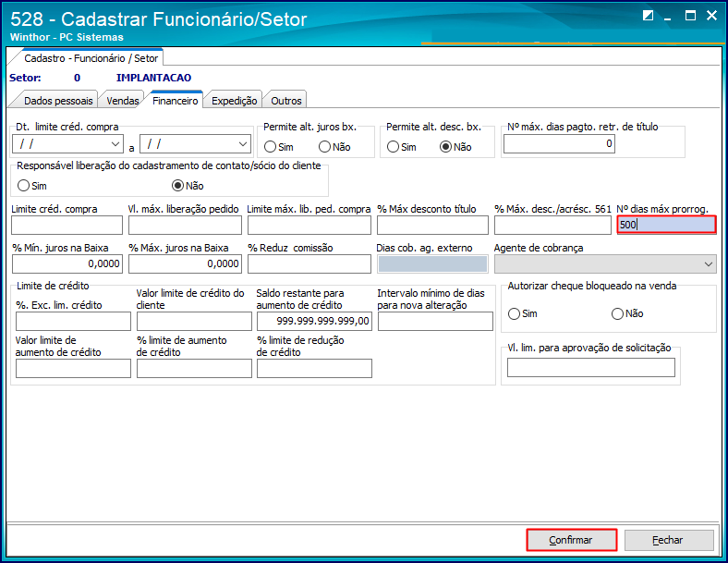Click the Setor: label text
The image size is (728, 563).
pyautogui.click(x=25, y=78)
